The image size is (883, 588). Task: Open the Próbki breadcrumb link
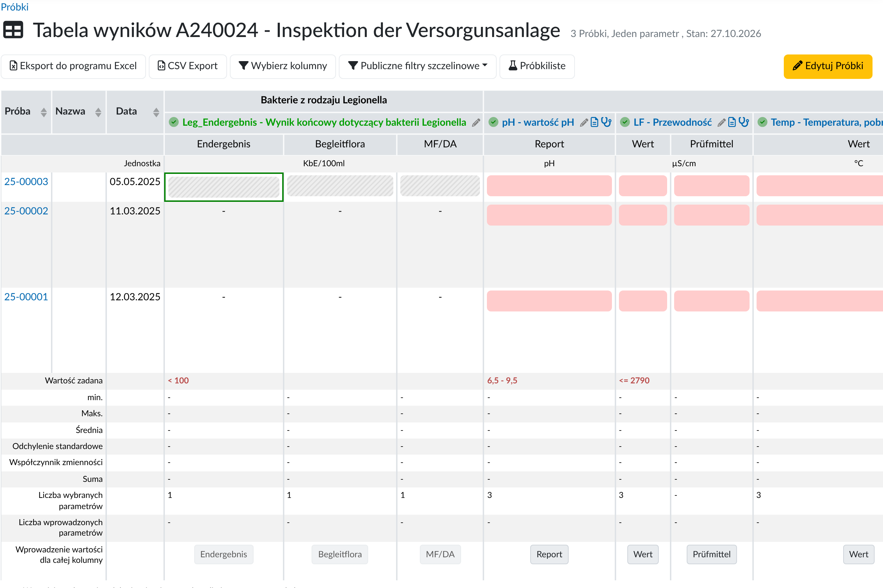click(x=15, y=7)
